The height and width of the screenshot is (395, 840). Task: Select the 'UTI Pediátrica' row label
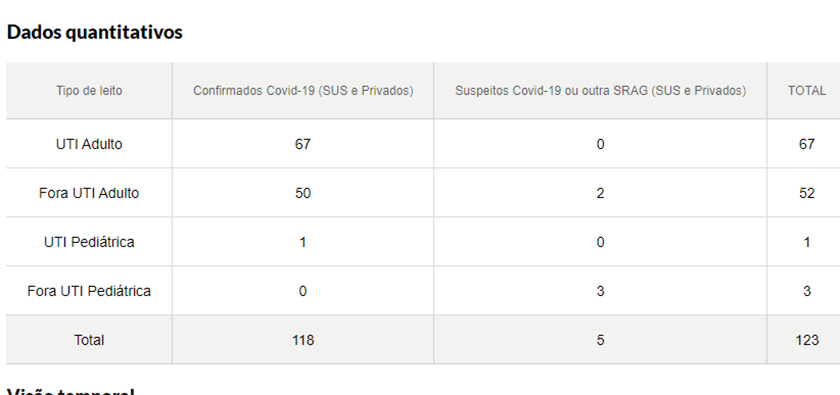tap(89, 242)
